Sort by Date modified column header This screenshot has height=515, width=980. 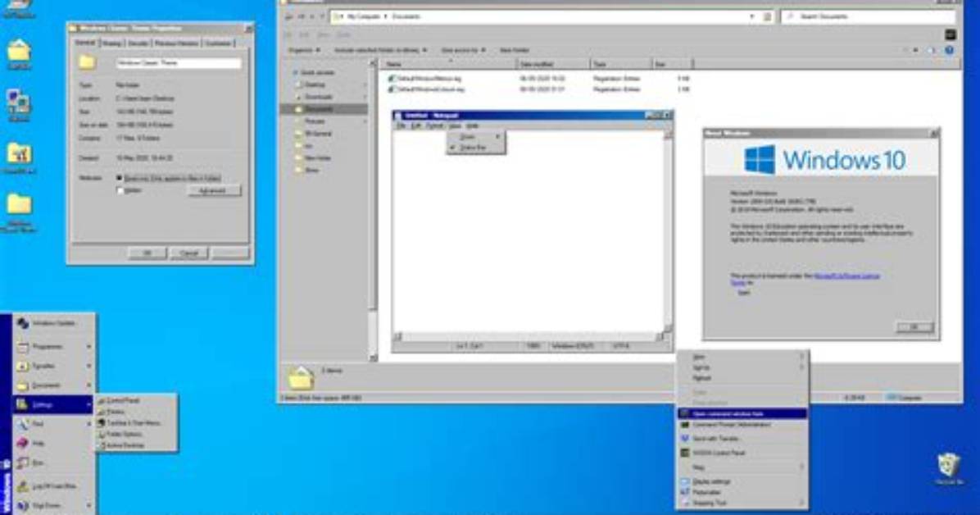coord(554,64)
